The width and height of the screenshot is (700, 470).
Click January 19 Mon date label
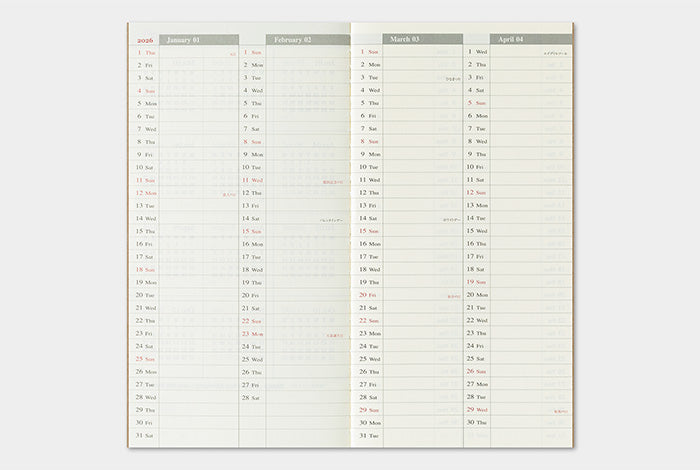146,282
